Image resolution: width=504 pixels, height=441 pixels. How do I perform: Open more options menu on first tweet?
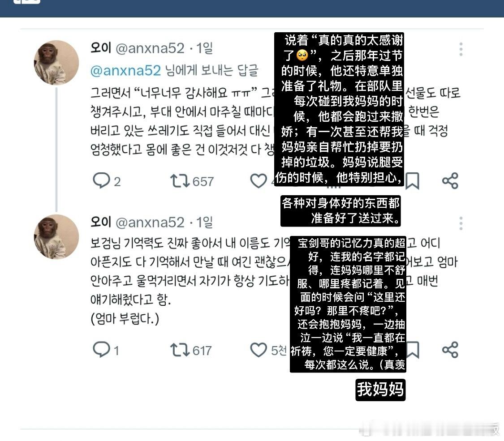tap(461, 49)
